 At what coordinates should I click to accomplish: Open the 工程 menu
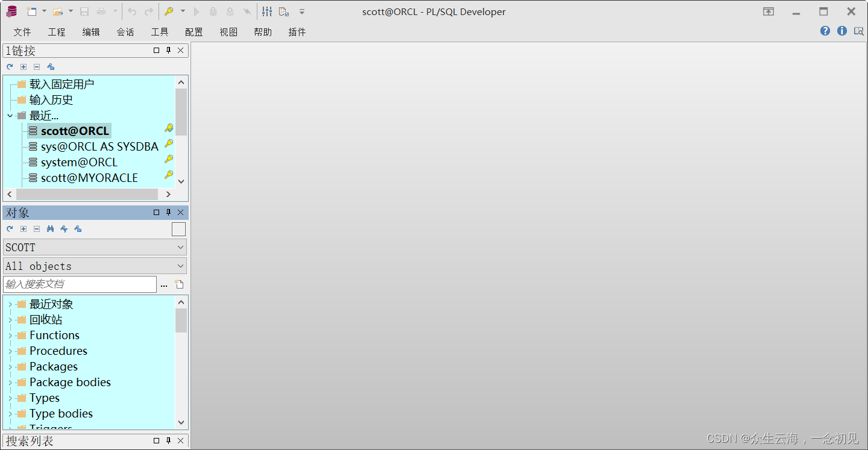click(x=57, y=32)
